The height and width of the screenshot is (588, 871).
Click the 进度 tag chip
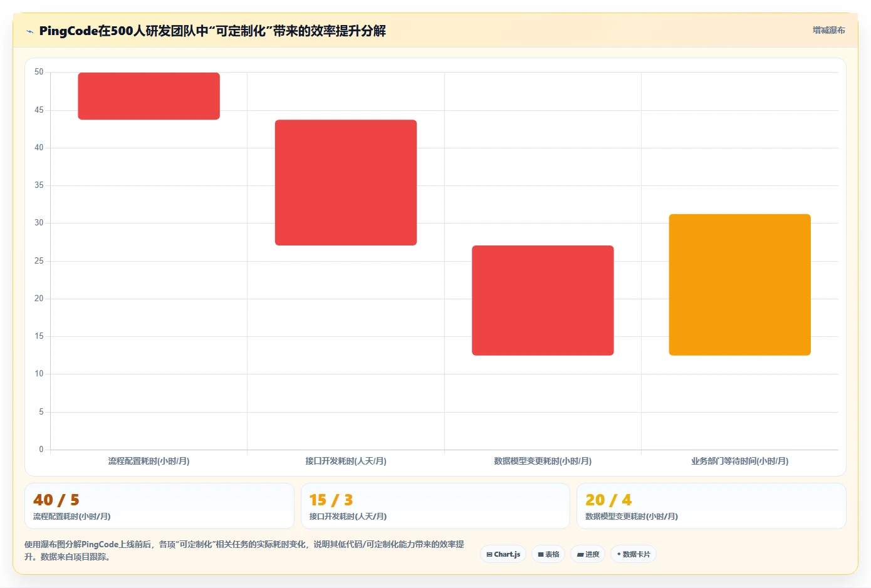pyautogui.click(x=588, y=554)
